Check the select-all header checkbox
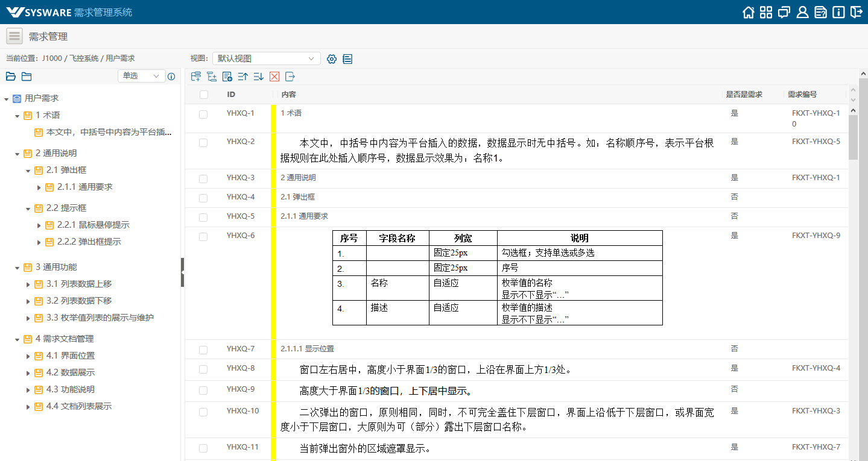Viewport: 868px width, 461px height. [204, 95]
